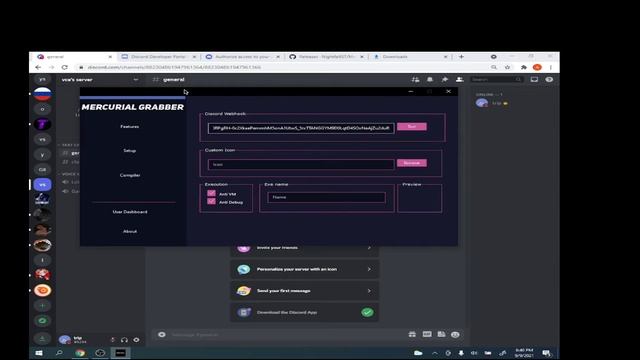This screenshot has width=640, height=360.
Task: Click attach file plus in message box
Action: (162, 335)
